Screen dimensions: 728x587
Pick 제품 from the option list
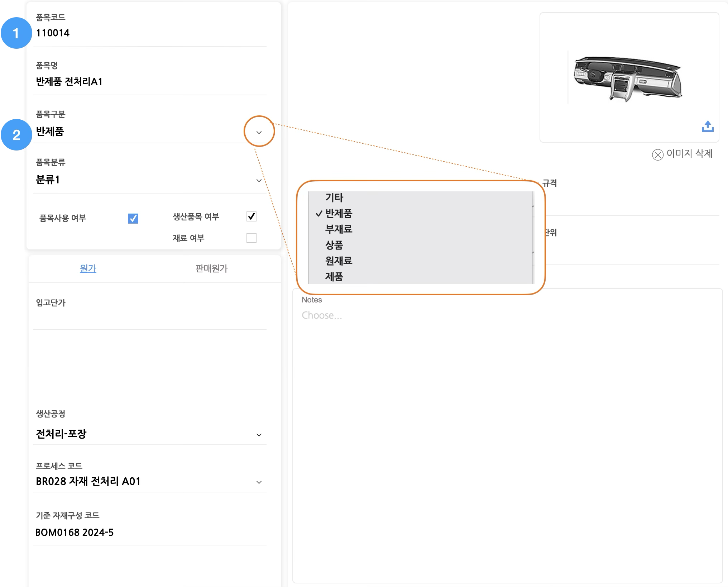click(334, 277)
